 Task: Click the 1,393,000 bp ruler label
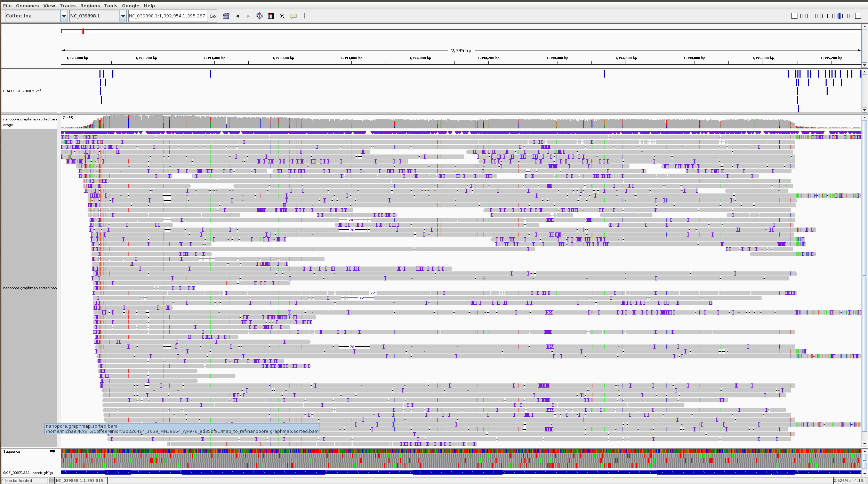point(77,58)
